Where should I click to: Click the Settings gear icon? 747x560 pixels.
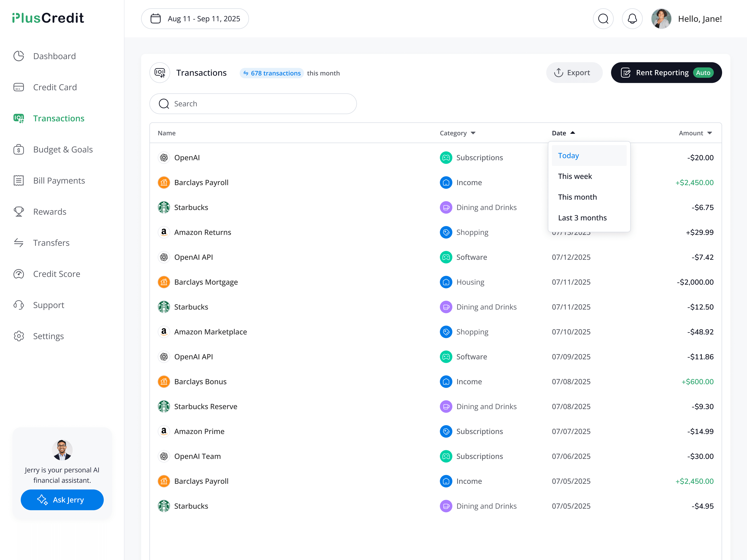19,336
